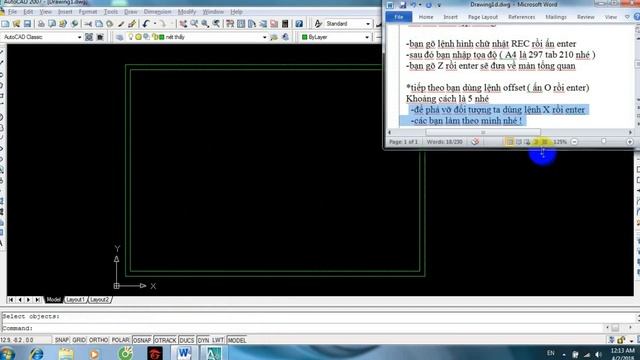Click the Layer Previous icon

(285, 37)
